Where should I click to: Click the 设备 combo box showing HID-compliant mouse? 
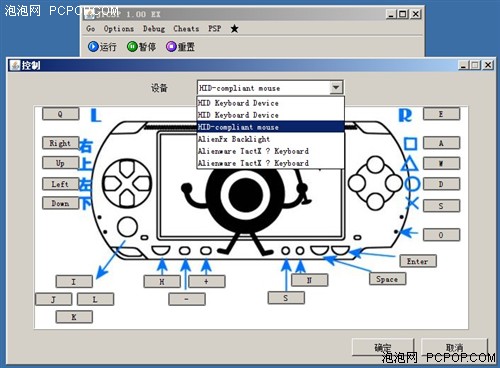270,88
